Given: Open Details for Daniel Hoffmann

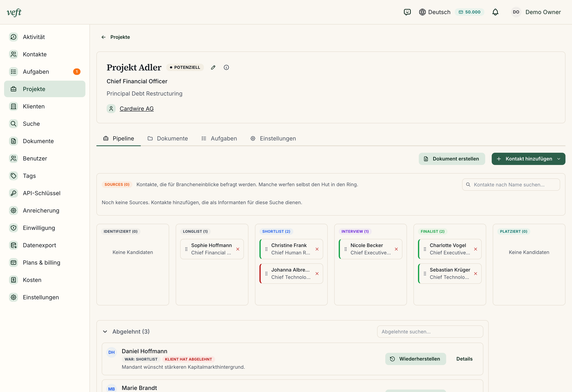Looking at the screenshot, I should (x=464, y=359).
